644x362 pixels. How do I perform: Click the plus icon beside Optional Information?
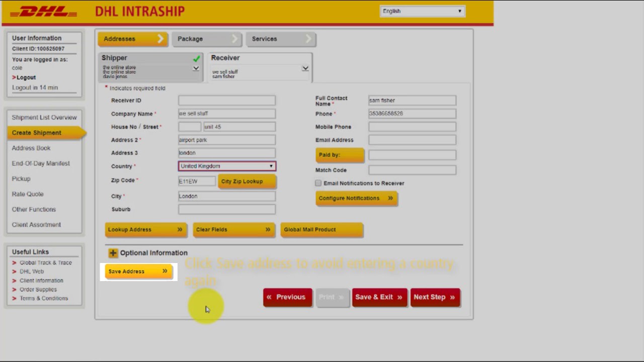tap(113, 253)
